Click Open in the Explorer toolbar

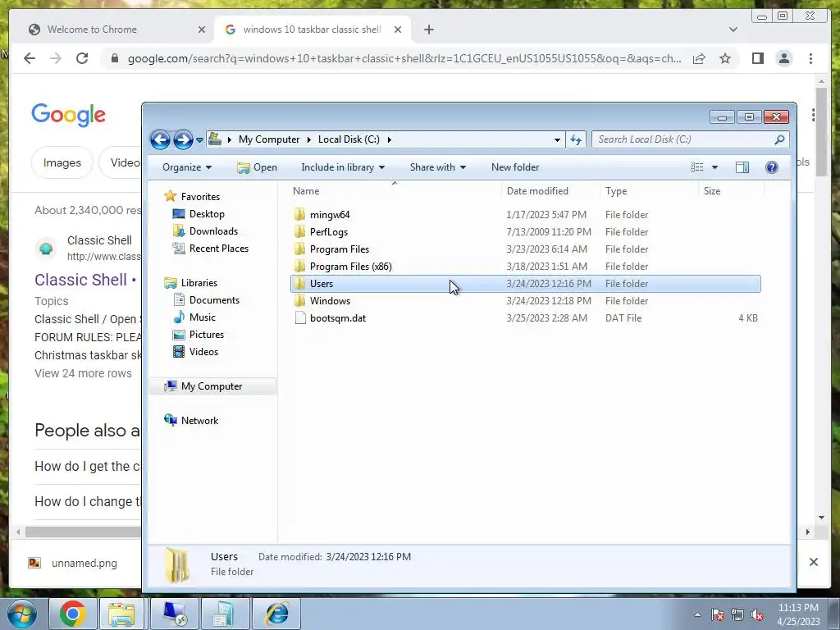tap(257, 167)
